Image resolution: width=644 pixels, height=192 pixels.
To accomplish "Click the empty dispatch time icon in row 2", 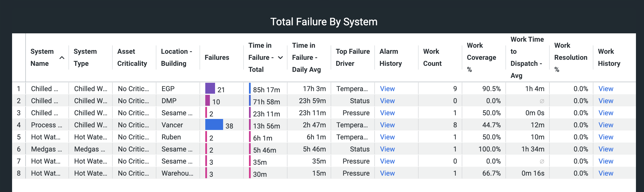I will click(542, 101).
